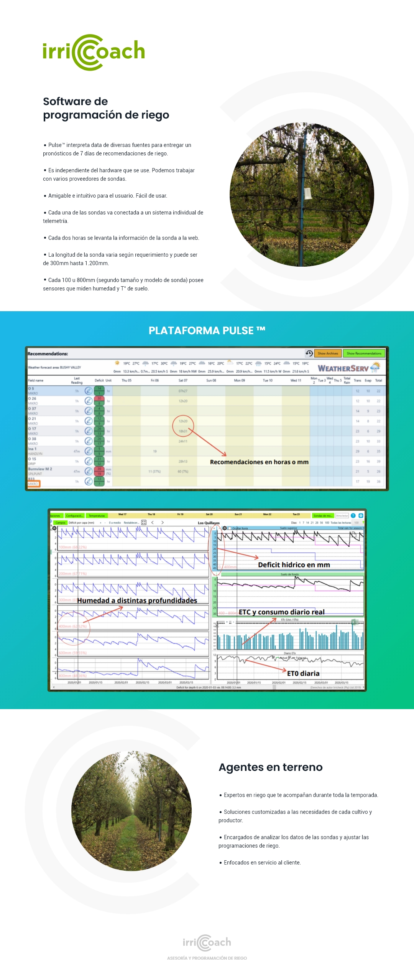414x980 pixels.
Task: Click the scrollbar right arrow below charts
Action: coord(363,687)
